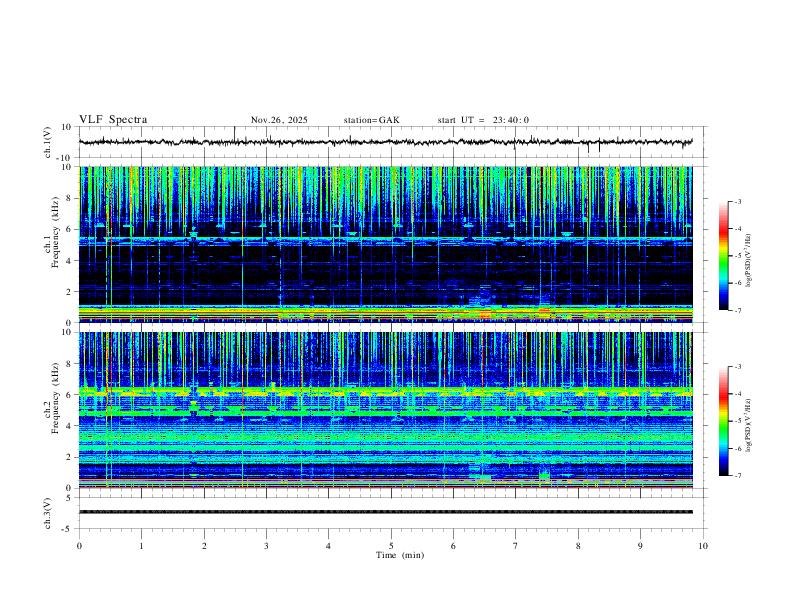
Task: Click inside the ch.2 spectrogram panel
Action: point(386,410)
